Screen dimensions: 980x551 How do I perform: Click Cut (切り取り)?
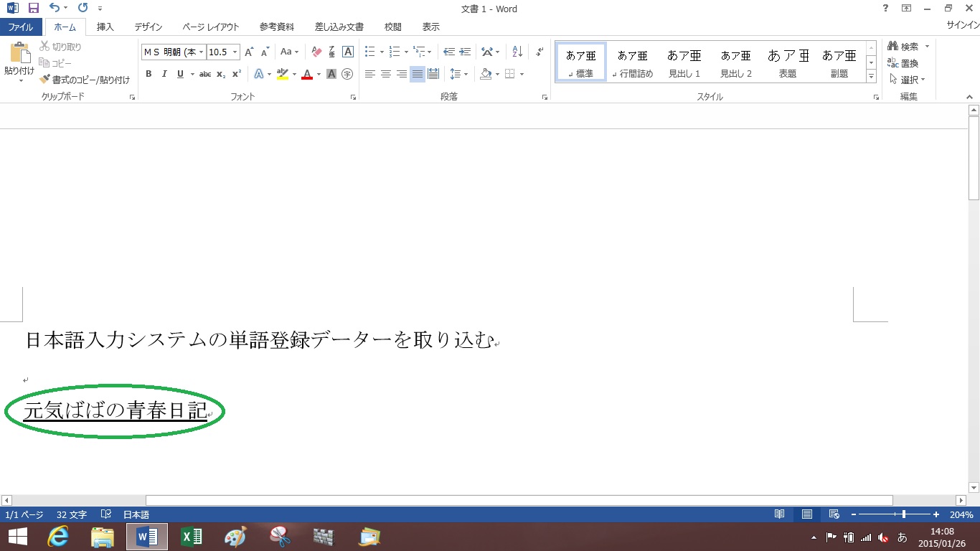61,47
